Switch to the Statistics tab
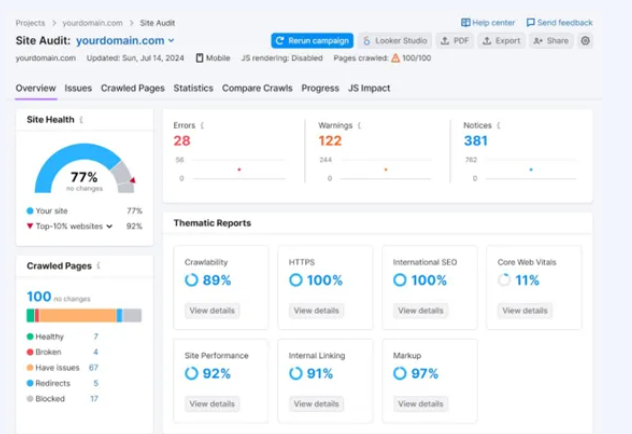Image resolution: width=632 pixels, height=434 pixels. tap(193, 88)
